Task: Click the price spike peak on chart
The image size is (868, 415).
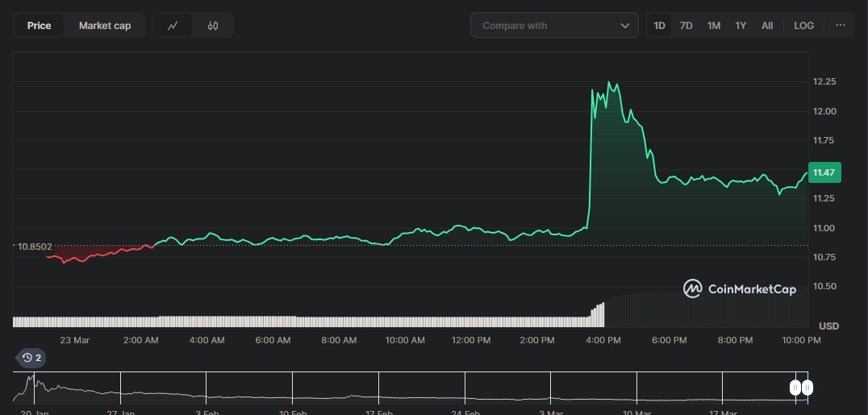Action: 609,82
